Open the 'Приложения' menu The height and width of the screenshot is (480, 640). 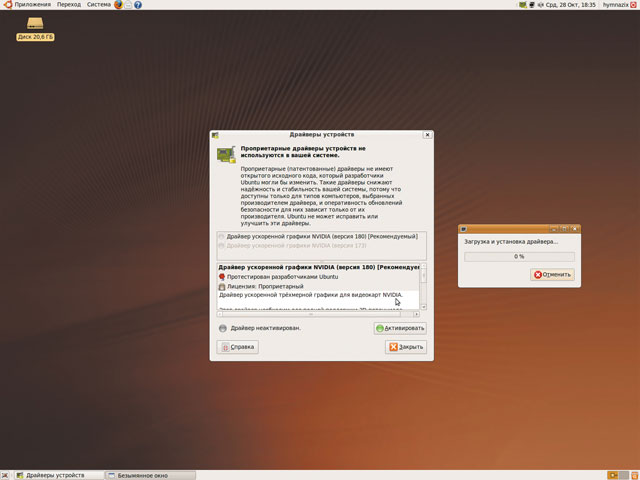pyautogui.click(x=33, y=5)
